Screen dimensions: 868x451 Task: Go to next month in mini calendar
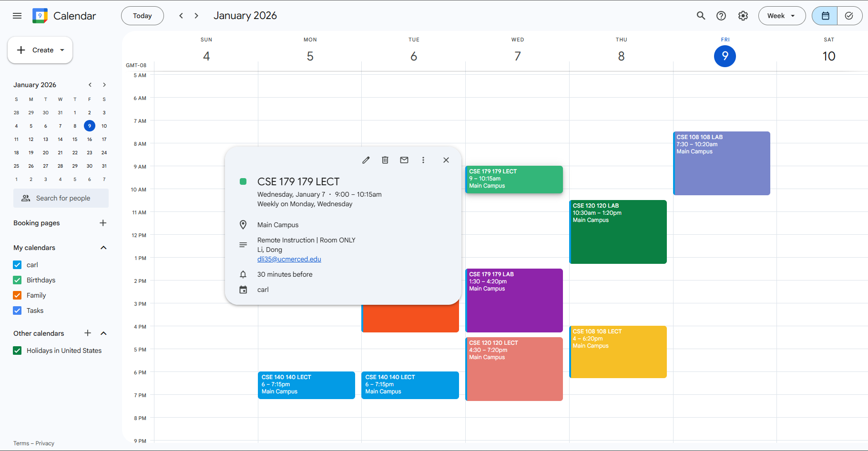(x=104, y=84)
